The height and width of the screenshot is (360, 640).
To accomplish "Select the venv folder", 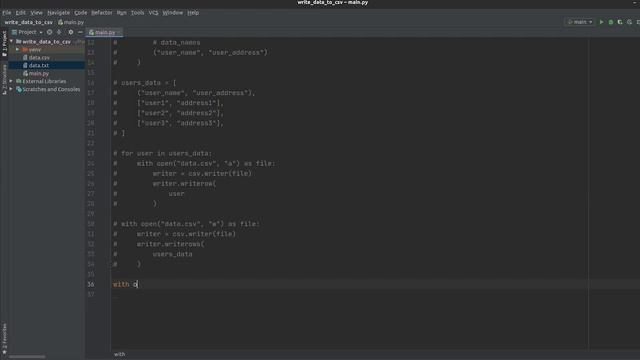I will point(35,49).
